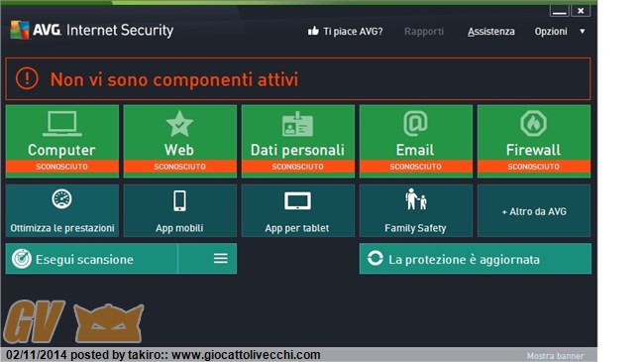Click the Email @ icon
Viewport: 644px width, 362px height.
[415, 123]
